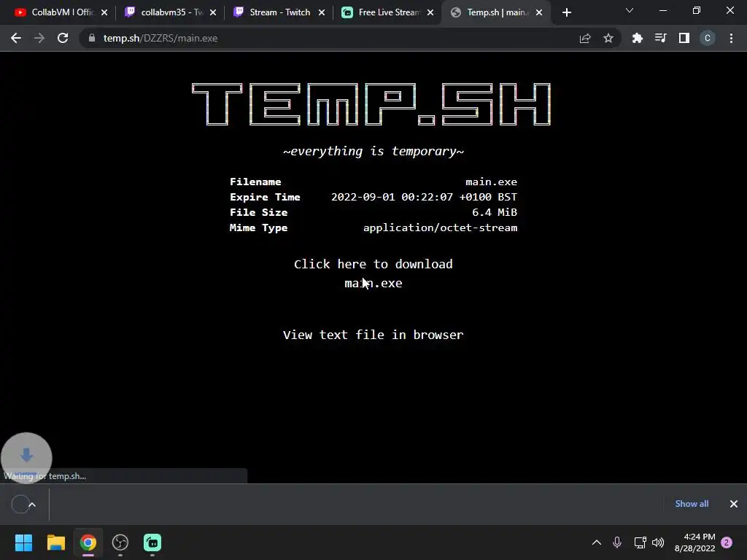This screenshot has width=747, height=560.
Task: Select the 6.4 MiB file size value
Action: click(x=495, y=212)
